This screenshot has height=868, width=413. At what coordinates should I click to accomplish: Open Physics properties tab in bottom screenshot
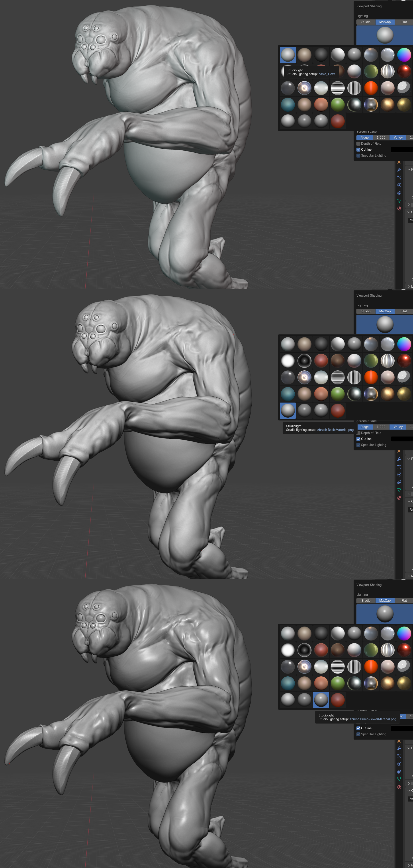pos(399,764)
